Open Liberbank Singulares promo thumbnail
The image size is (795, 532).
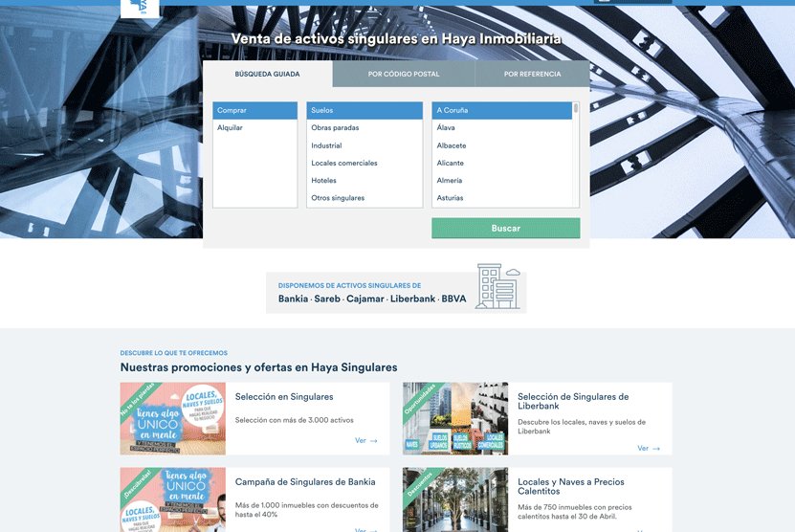pyautogui.click(x=455, y=418)
